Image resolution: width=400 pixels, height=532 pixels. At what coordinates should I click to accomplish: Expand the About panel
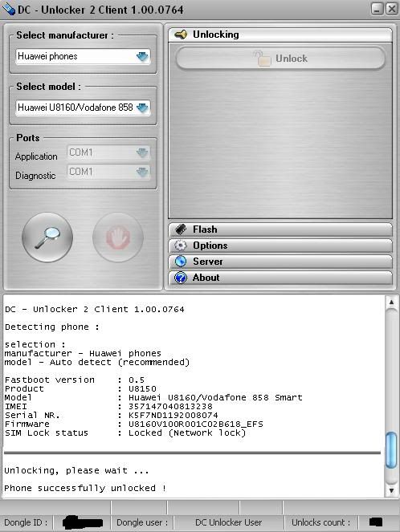(280, 278)
